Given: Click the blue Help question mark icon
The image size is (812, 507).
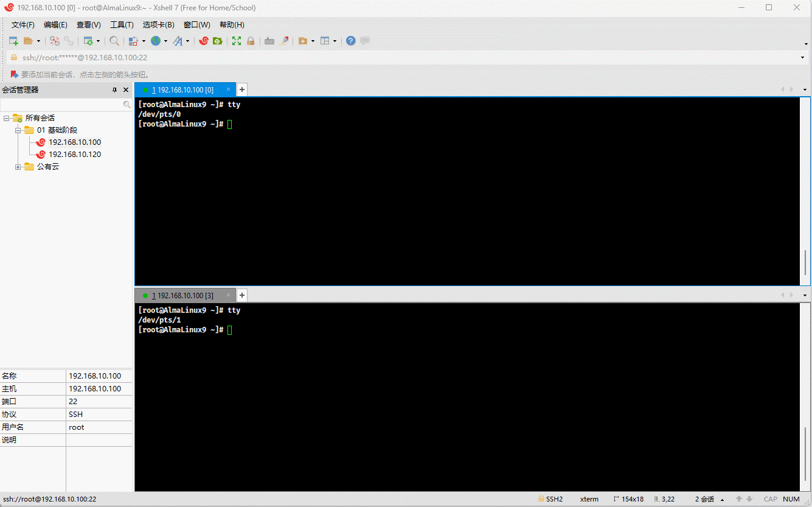Looking at the screenshot, I should tap(351, 41).
